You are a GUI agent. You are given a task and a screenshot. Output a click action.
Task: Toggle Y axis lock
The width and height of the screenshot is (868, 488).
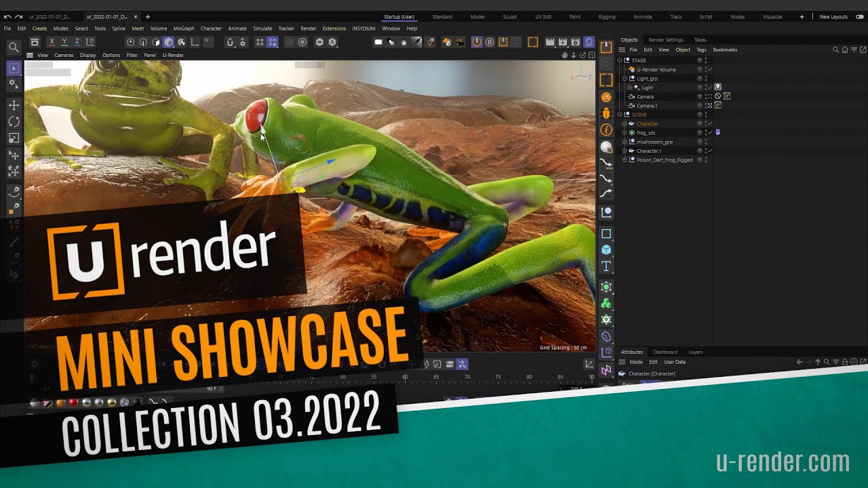64,42
